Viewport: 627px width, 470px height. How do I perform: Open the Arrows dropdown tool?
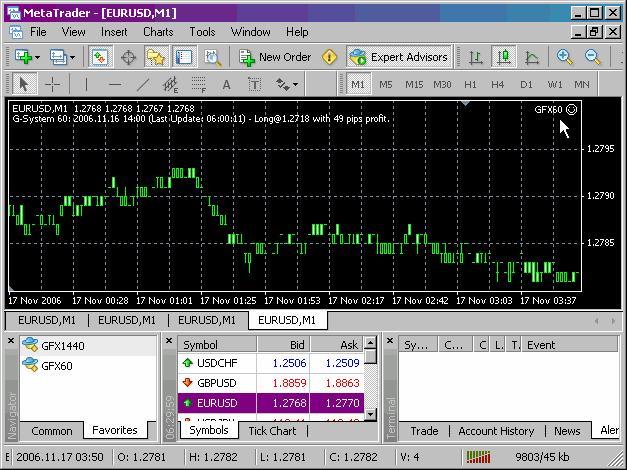[x=287, y=84]
